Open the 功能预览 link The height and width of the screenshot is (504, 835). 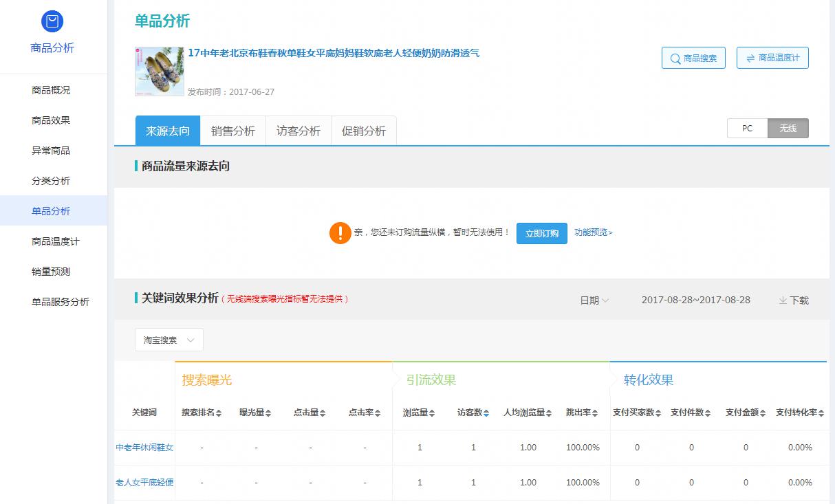click(x=593, y=232)
